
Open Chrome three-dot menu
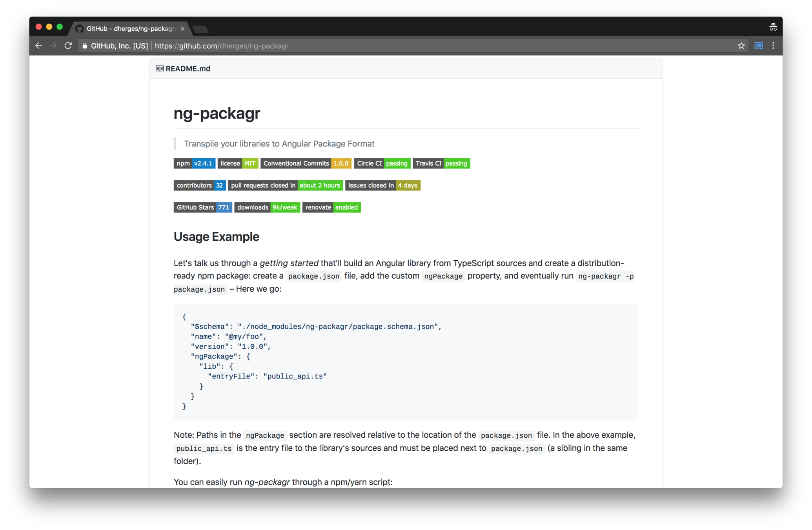tap(773, 46)
